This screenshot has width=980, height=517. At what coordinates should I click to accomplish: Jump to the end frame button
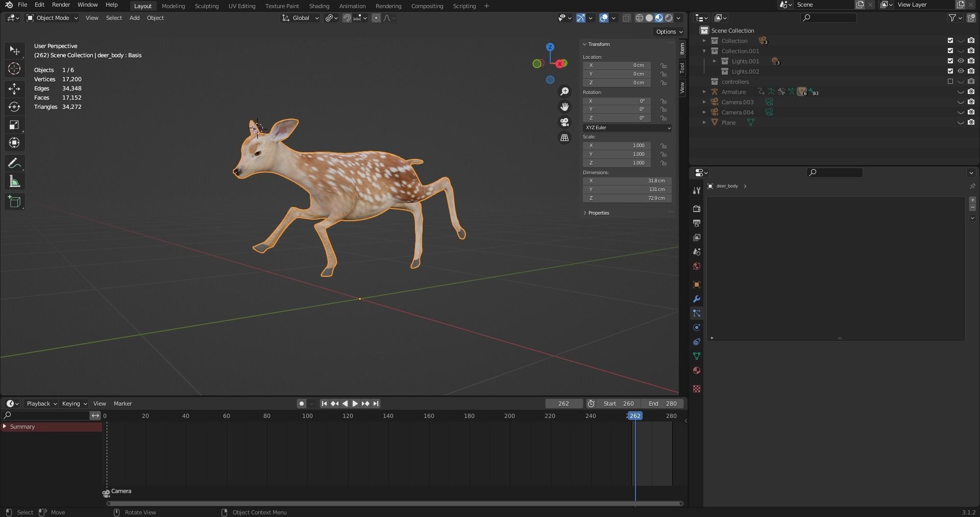coord(376,404)
